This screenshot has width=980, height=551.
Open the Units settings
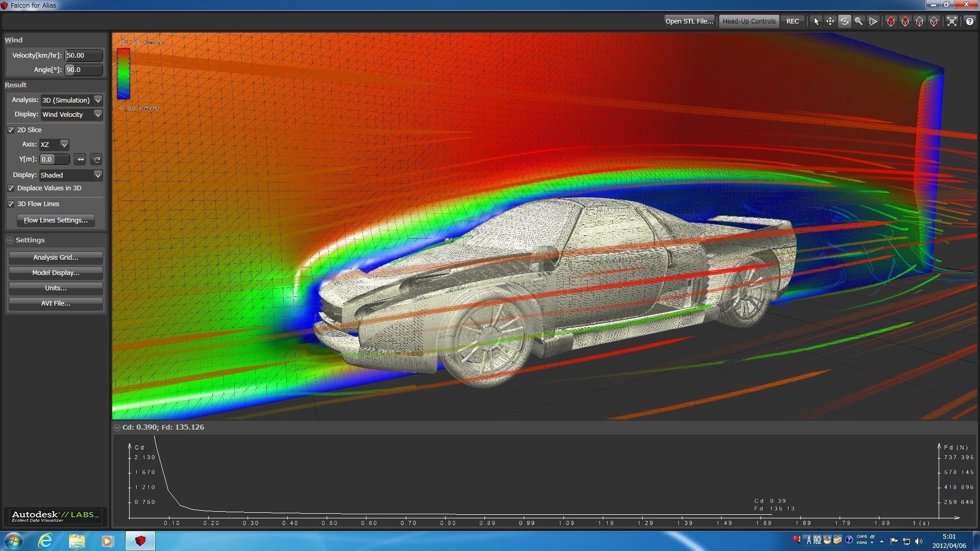(56, 288)
